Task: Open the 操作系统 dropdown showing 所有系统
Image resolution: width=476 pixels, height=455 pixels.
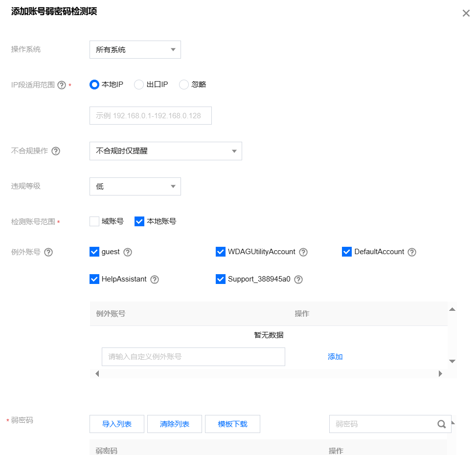Action: coord(135,49)
